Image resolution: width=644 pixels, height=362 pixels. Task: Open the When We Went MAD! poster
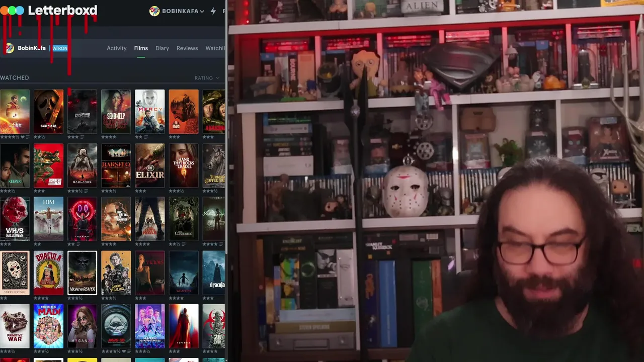pos(49,326)
